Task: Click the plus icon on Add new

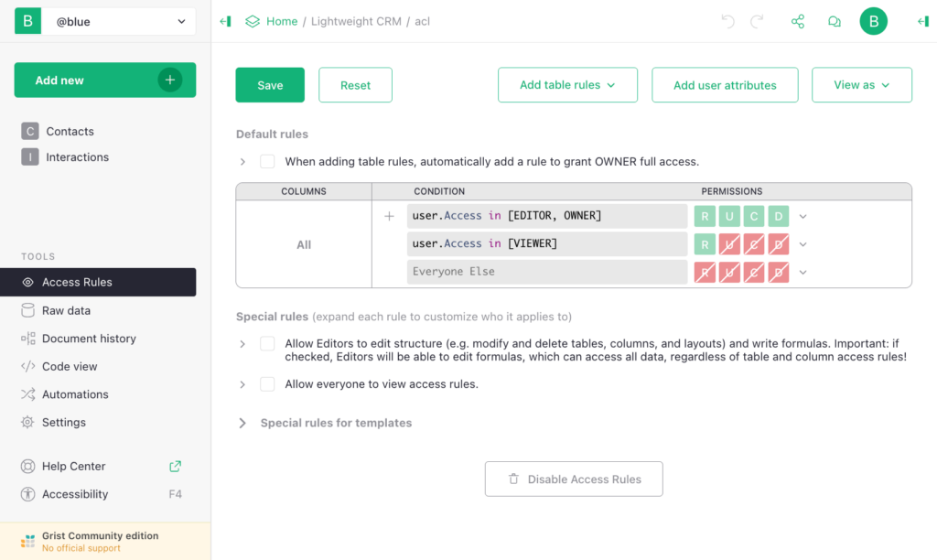Action: point(169,80)
